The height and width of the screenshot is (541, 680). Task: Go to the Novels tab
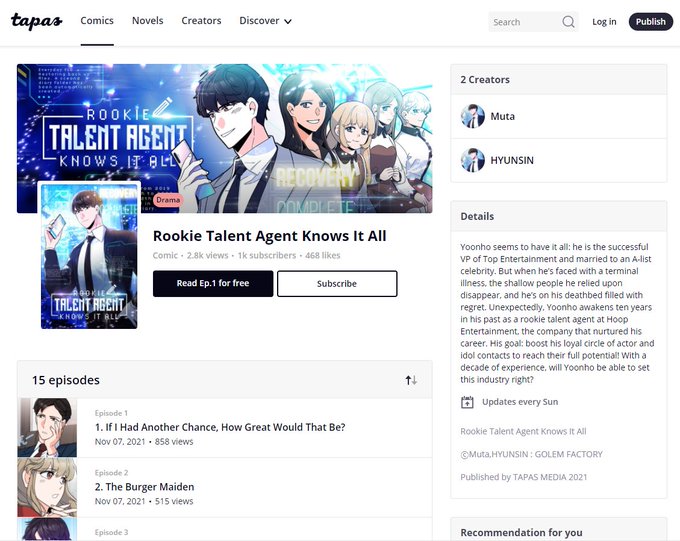coord(147,21)
